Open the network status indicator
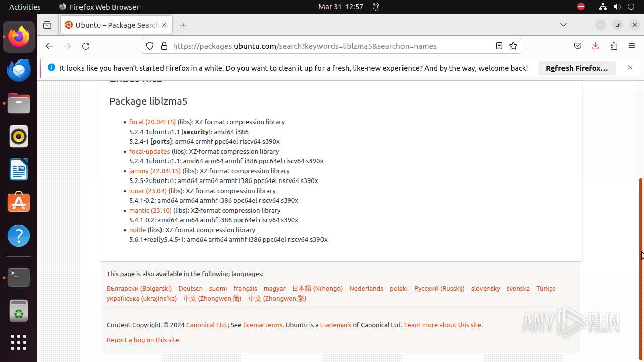The image size is (644, 362). (603, 7)
